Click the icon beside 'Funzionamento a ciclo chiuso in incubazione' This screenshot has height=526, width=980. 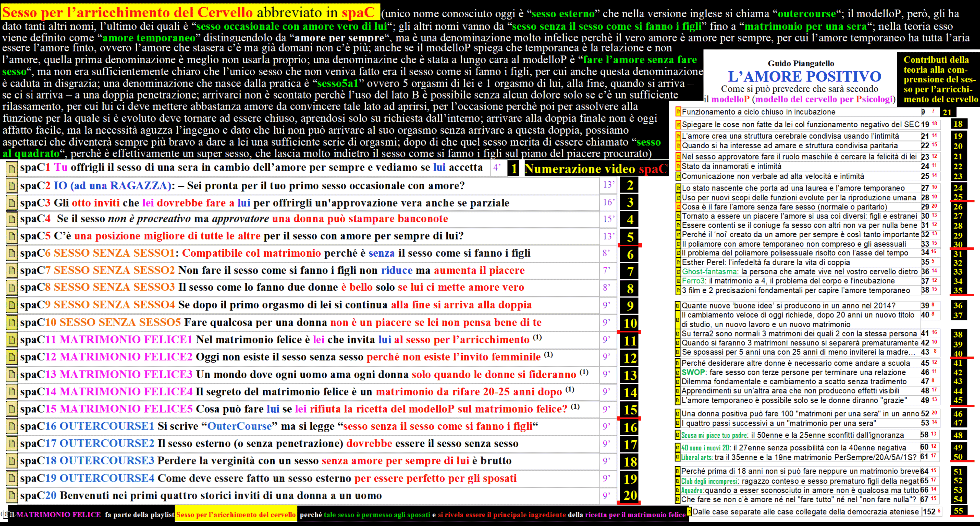(678, 112)
